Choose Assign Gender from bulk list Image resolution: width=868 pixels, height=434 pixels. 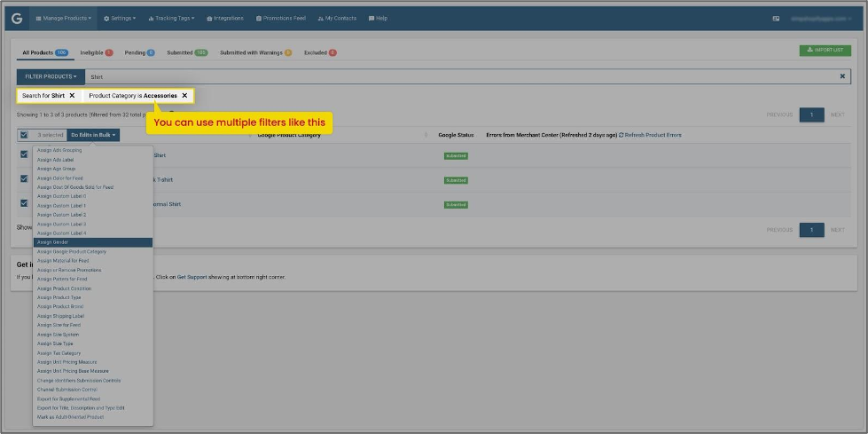pyautogui.click(x=93, y=242)
